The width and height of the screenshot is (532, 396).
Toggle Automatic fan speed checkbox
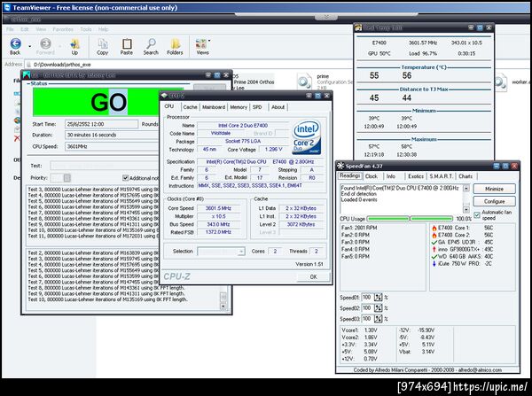coord(477,215)
